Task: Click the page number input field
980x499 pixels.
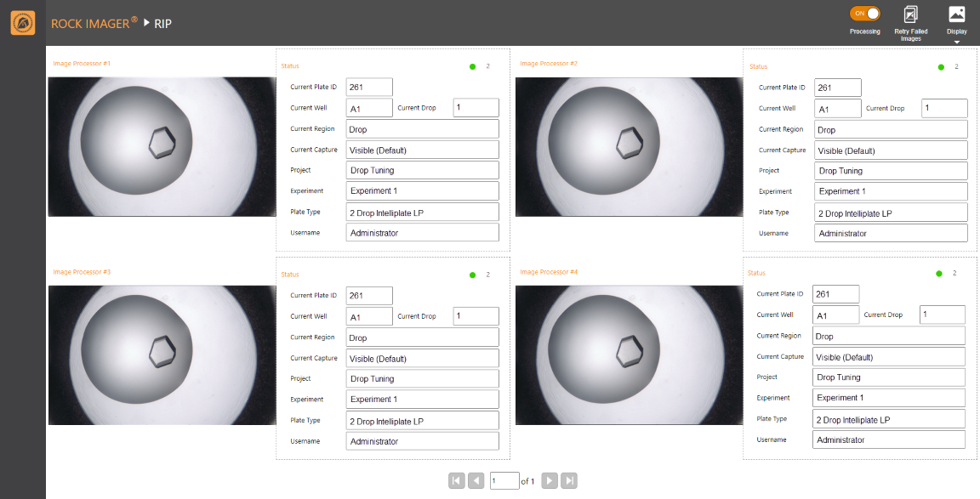Action: [504, 481]
